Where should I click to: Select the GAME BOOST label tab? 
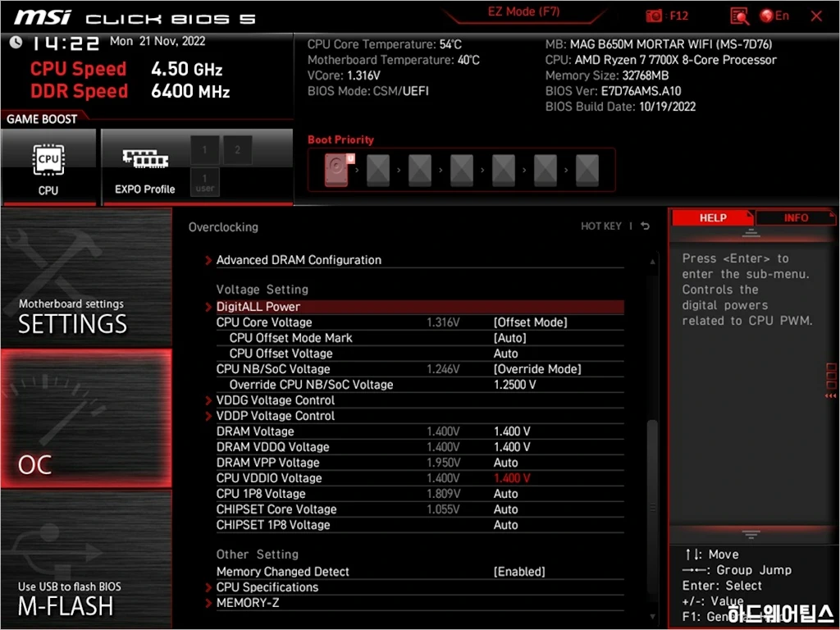click(x=42, y=119)
